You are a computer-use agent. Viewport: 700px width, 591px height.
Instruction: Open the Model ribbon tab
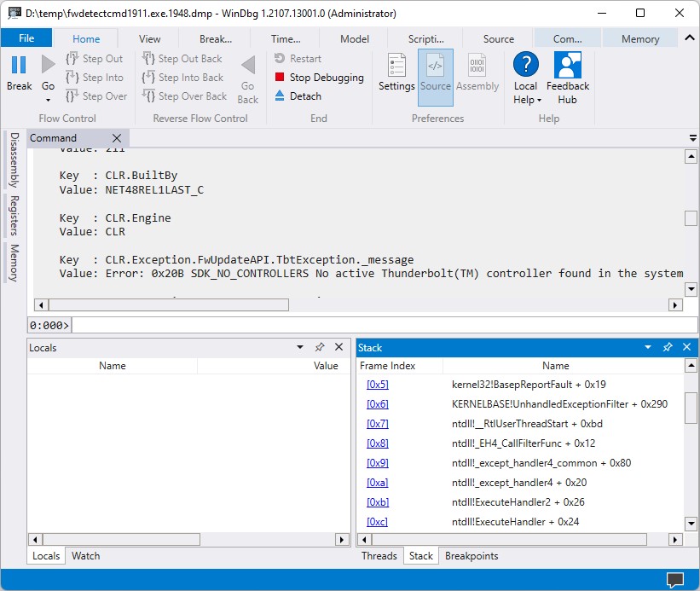(355, 39)
